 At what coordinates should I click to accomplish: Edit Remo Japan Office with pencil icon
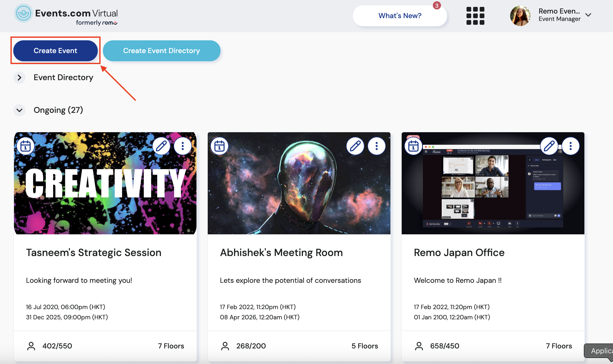tap(549, 146)
